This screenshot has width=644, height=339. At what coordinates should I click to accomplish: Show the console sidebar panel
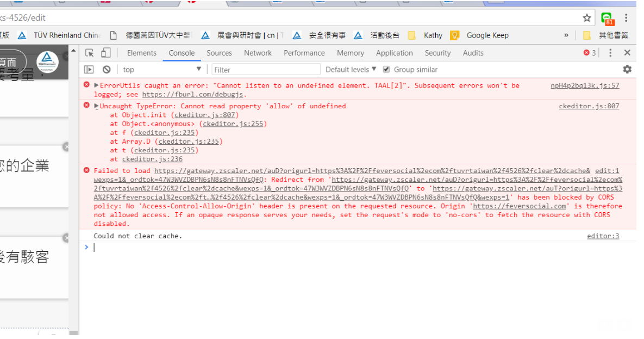(x=89, y=69)
